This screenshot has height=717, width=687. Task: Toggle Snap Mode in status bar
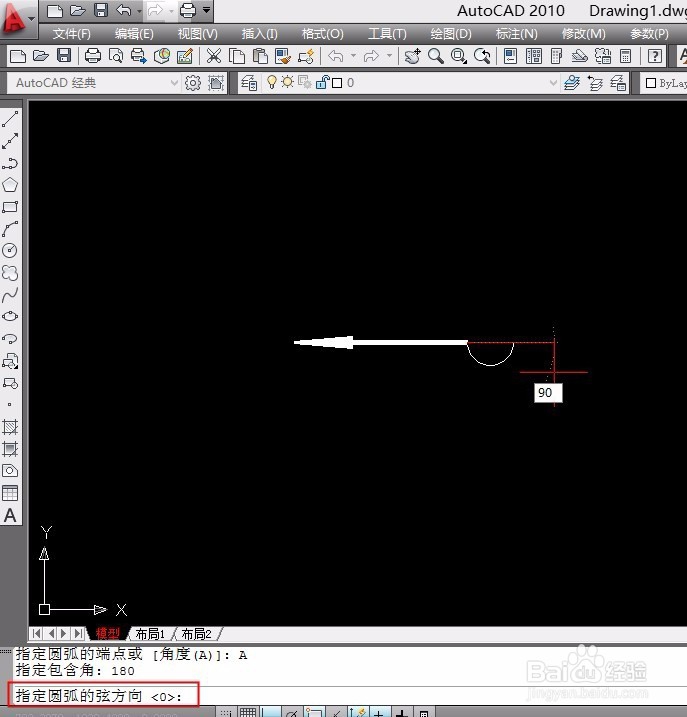(225, 712)
